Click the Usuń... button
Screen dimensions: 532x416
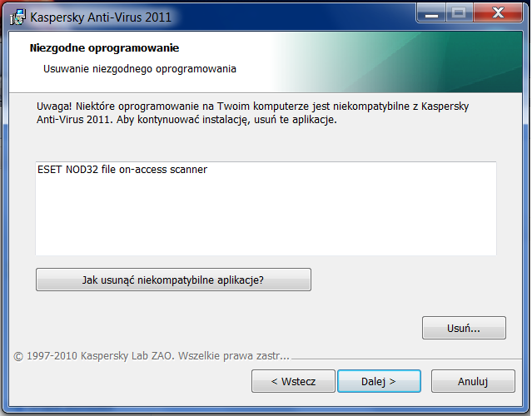464,328
